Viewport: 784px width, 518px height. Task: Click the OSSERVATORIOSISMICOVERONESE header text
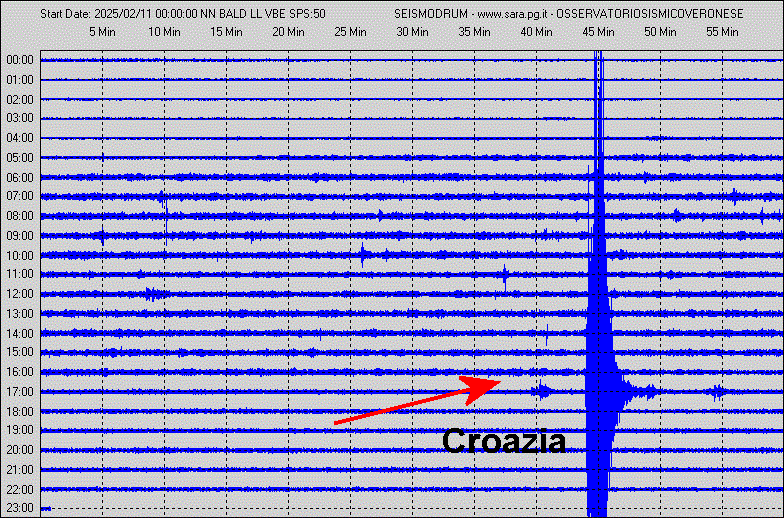point(650,14)
